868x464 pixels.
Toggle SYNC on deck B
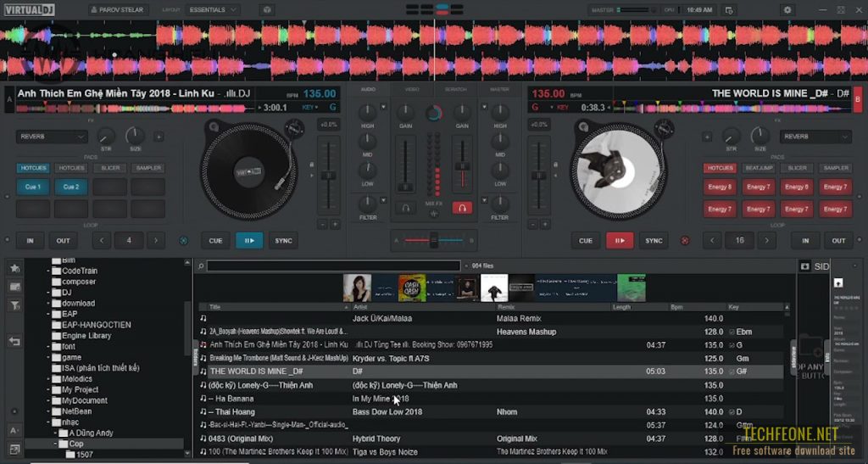[654, 241]
